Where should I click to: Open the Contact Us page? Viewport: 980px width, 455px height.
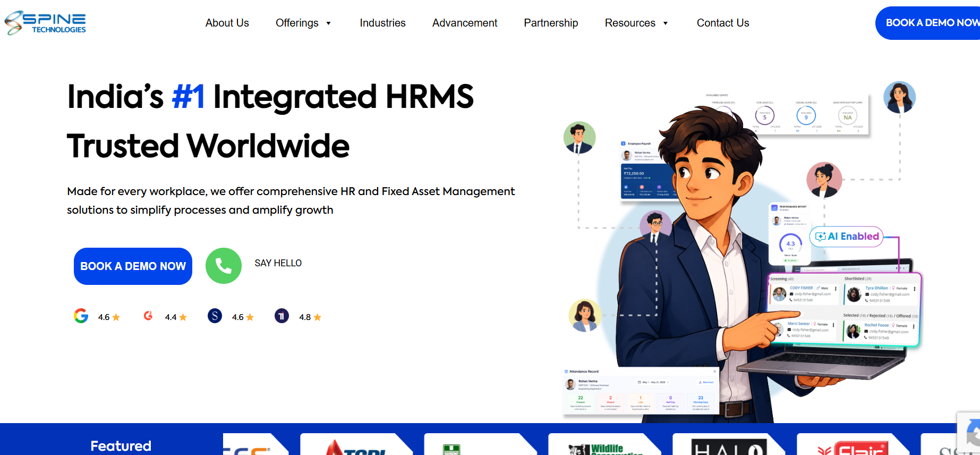(723, 23)
